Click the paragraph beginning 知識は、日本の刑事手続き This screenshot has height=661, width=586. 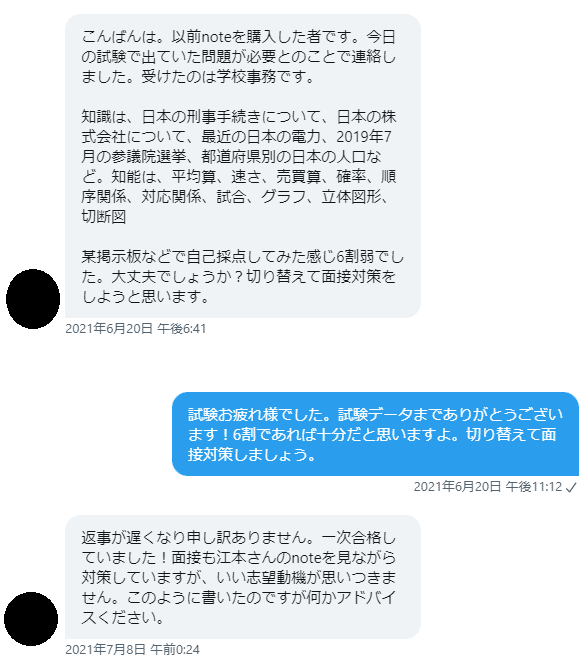(239, 166)
